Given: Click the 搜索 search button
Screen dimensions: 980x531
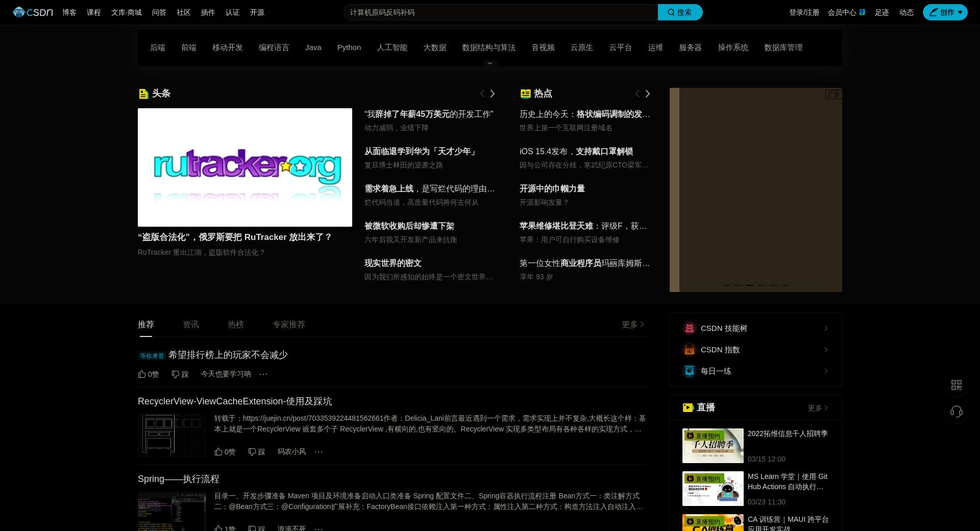Looking at the screenshot, I should click(680, 12).
